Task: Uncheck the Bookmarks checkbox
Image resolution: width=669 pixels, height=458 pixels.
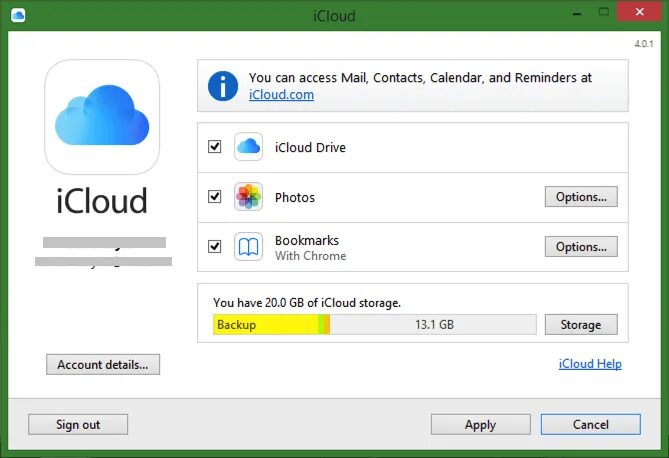Action: (215, 247)
